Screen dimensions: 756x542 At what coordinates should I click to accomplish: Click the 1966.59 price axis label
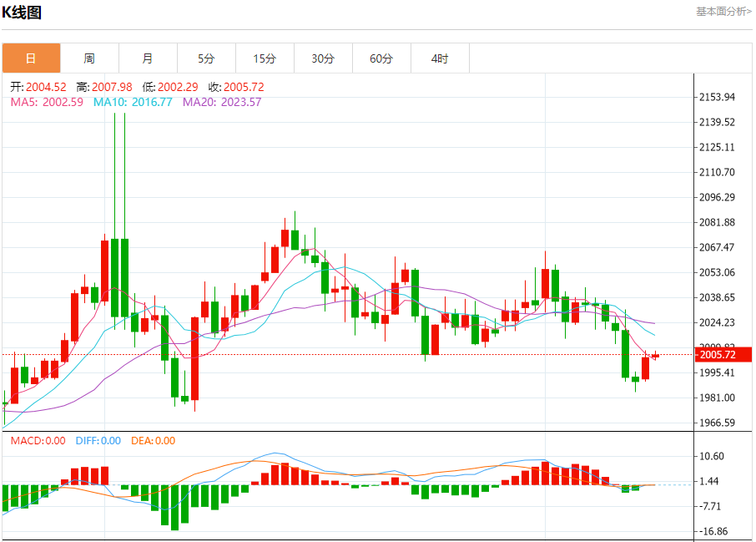click(x=718, y=423)
